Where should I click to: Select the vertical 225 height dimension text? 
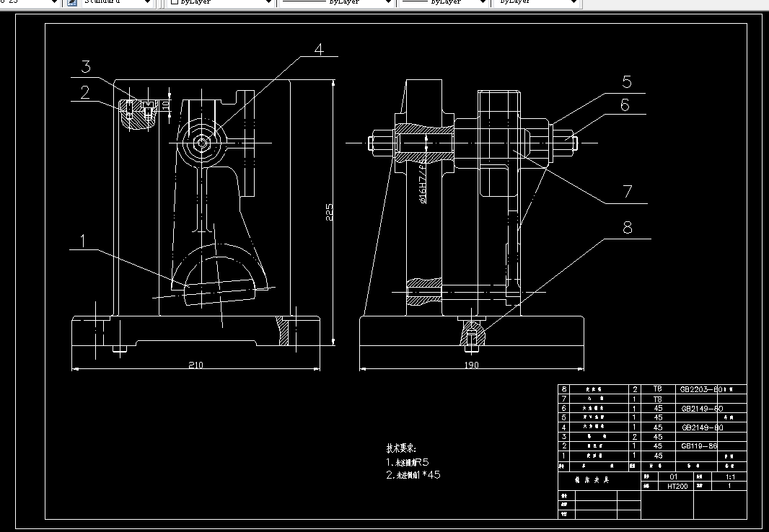click(330, 212)
